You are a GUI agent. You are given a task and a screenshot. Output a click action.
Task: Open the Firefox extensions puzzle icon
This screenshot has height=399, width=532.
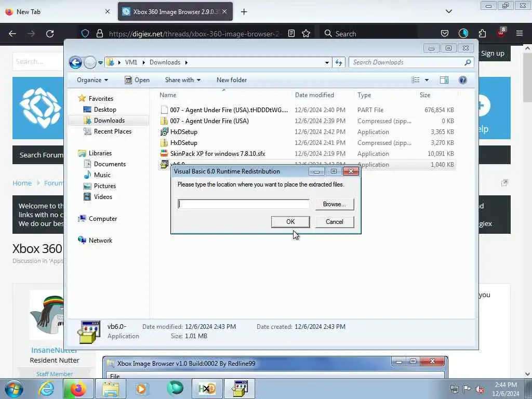coord(482,33)
